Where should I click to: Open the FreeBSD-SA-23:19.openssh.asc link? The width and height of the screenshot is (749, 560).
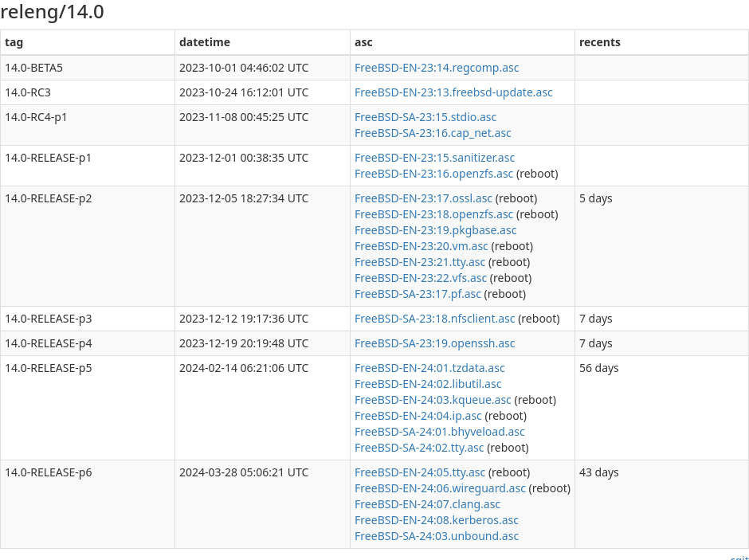coord(434,343)
